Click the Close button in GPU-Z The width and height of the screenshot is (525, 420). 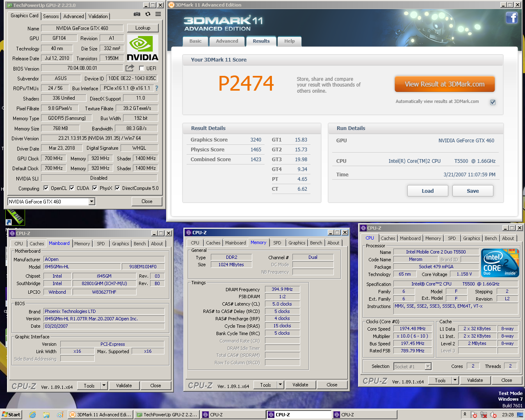147,201
